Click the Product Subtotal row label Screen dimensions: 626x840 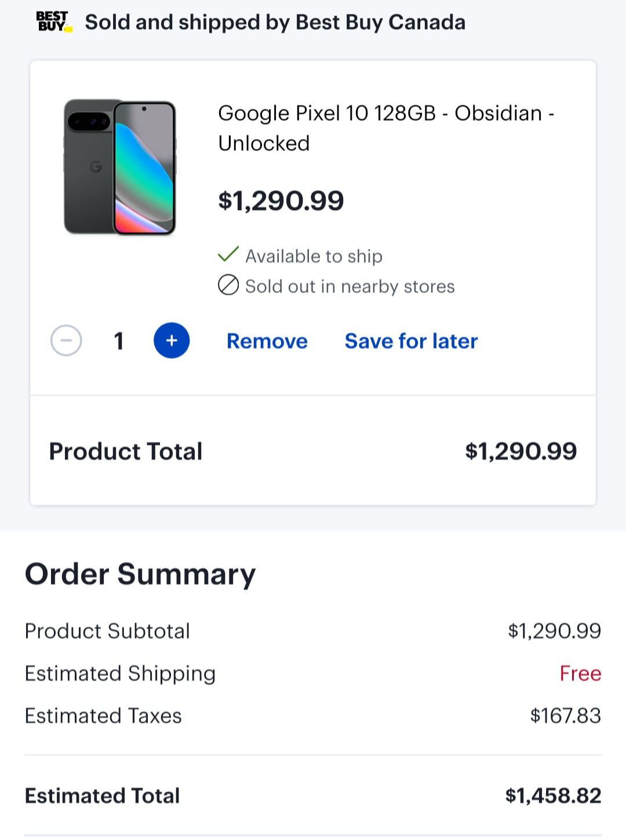click(107, 631)
